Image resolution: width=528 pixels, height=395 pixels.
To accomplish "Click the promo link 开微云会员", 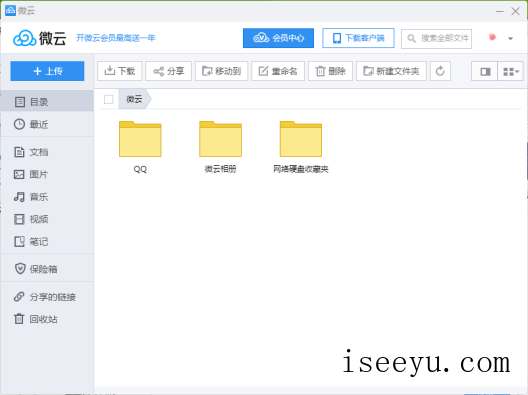I will 116,38.
